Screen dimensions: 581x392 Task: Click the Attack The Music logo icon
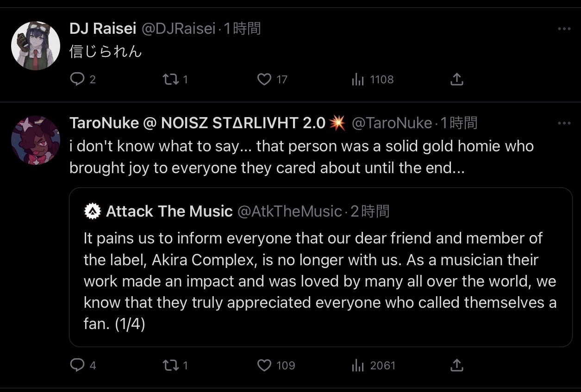[x=93, y=212]
